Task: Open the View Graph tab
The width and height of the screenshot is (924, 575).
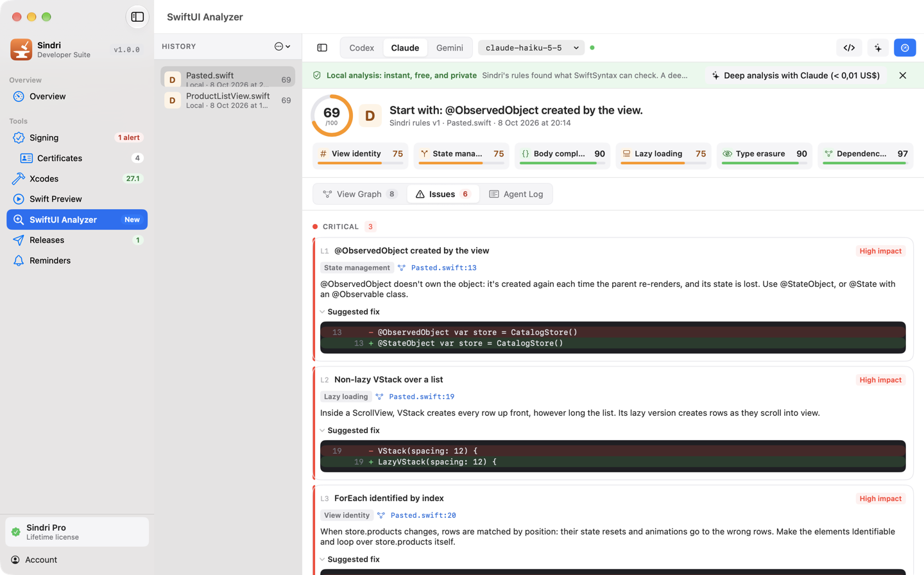Action: tap(360, 194)
